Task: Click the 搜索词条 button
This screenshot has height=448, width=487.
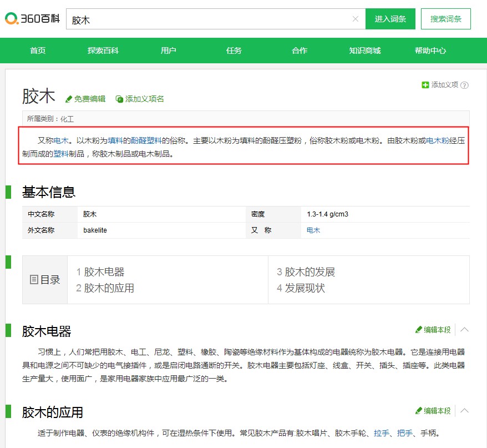Action: click(446, 19)
